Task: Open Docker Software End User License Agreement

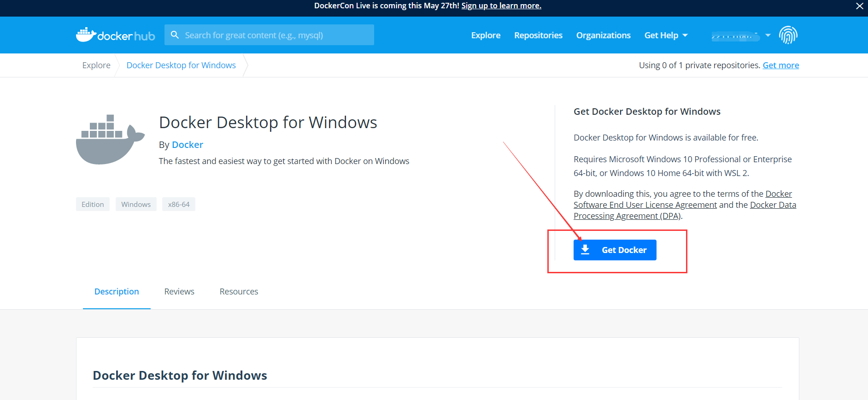Action: [x=645, y=205]
